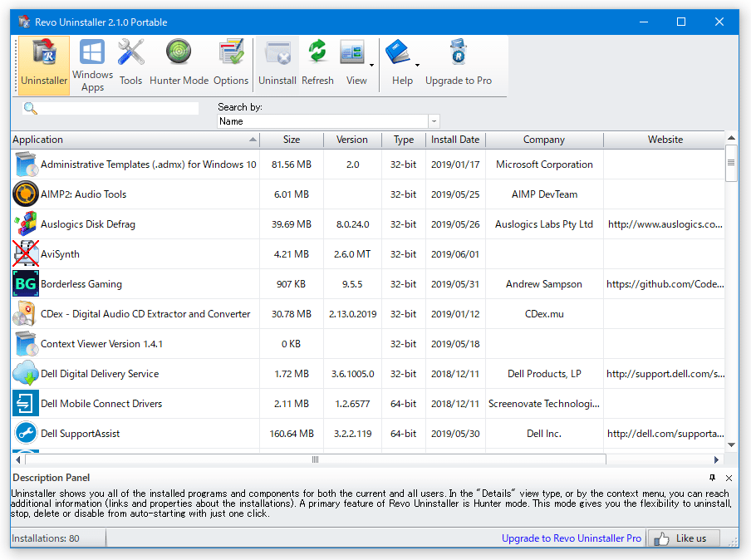Click the horizontal scrollbar thumb
The width and height of the screenshot is (751, 560).
pyautogui.click(x=315, y=459)
